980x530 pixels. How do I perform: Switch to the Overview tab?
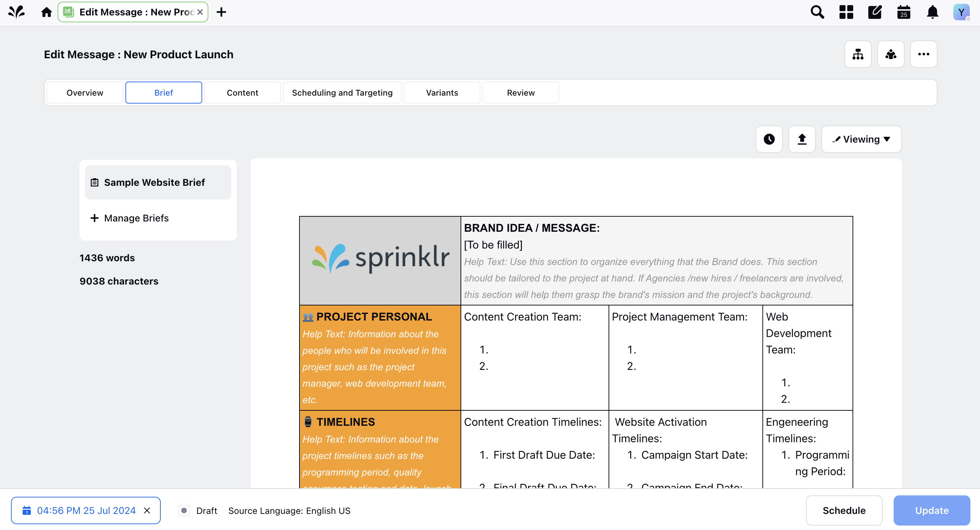click(x=85, y=93)
